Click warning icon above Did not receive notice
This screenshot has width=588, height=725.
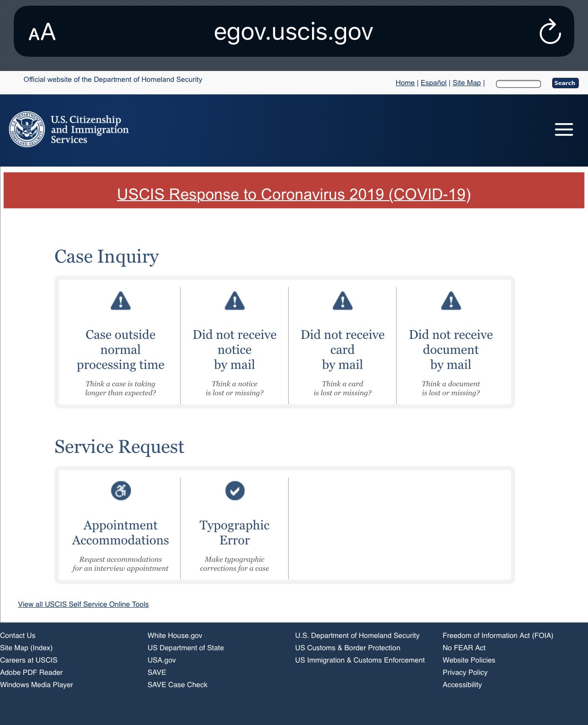pyautogui.click(x=235, y=301)
